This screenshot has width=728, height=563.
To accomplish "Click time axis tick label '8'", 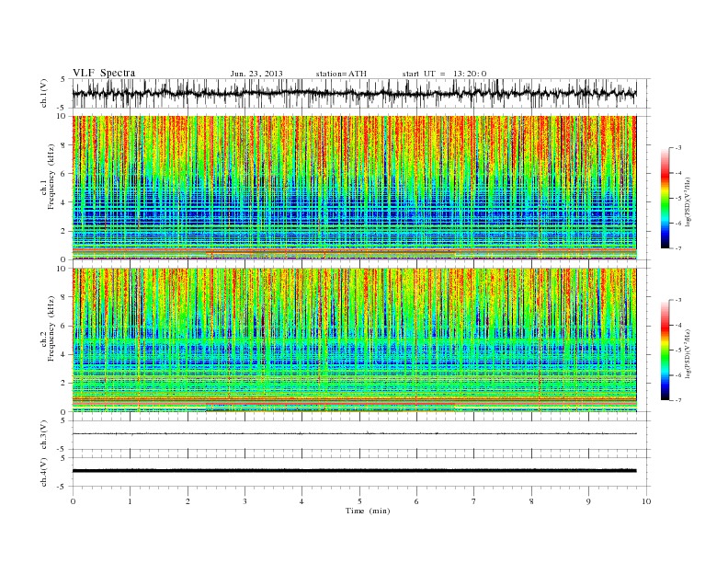I will tap(531, 501).
